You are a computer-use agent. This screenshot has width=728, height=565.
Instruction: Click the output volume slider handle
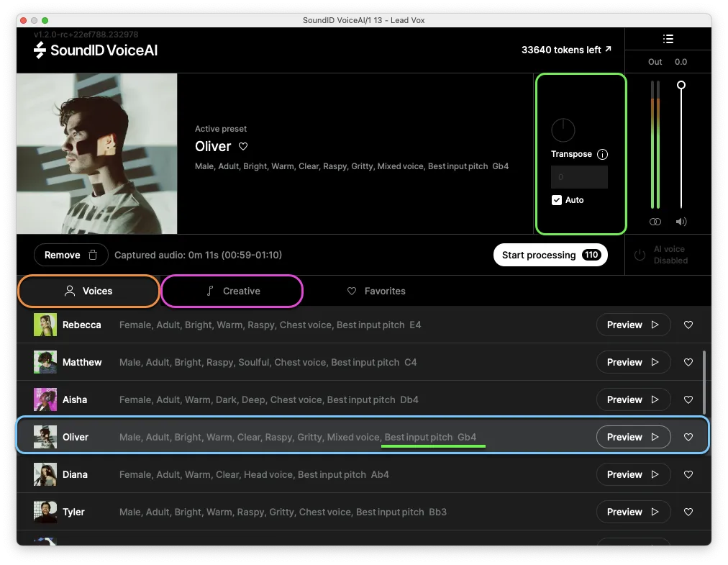[x=681, y=85]
